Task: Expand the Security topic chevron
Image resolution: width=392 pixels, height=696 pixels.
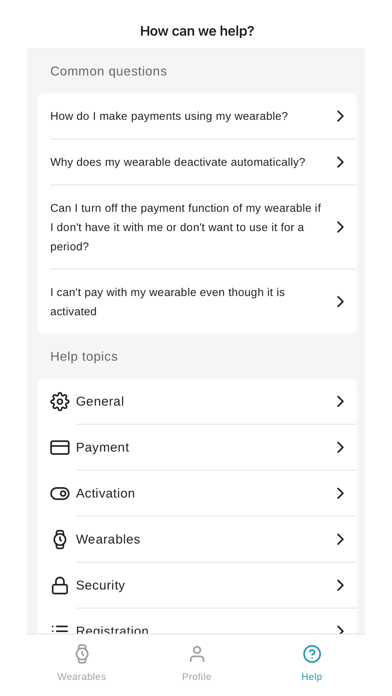Action: [340, 585]
